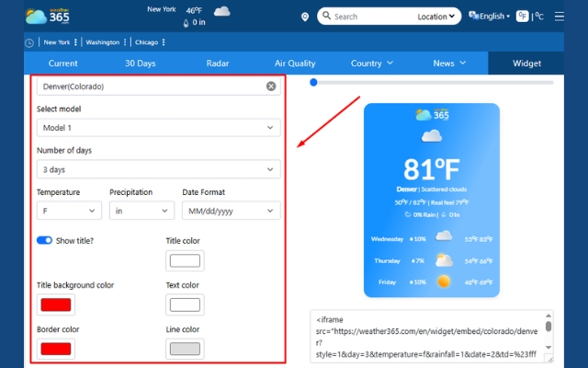Click the recent locations clock icon

(x=29, y=43)
